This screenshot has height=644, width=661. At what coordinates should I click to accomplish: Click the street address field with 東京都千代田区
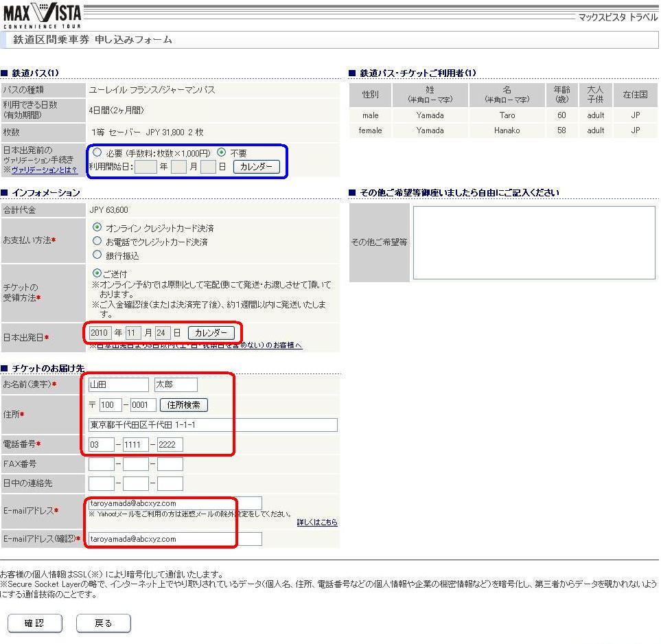(x=213, y=425)
